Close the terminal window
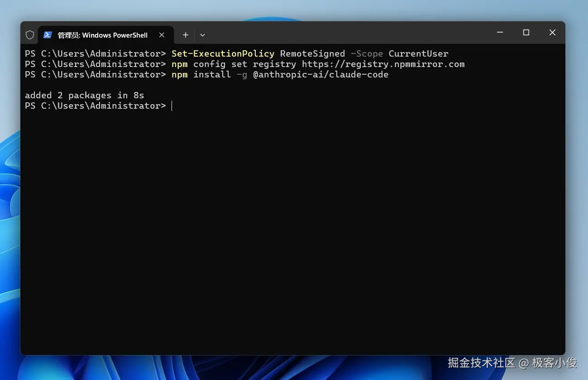This screenshot has height=380, width=588. tap(552, 33)
